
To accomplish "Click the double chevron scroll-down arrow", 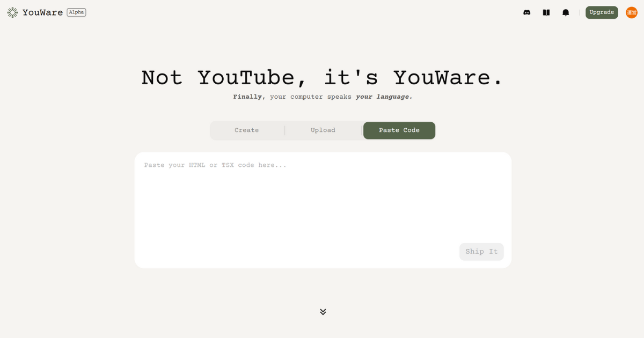I will [323, 312].
